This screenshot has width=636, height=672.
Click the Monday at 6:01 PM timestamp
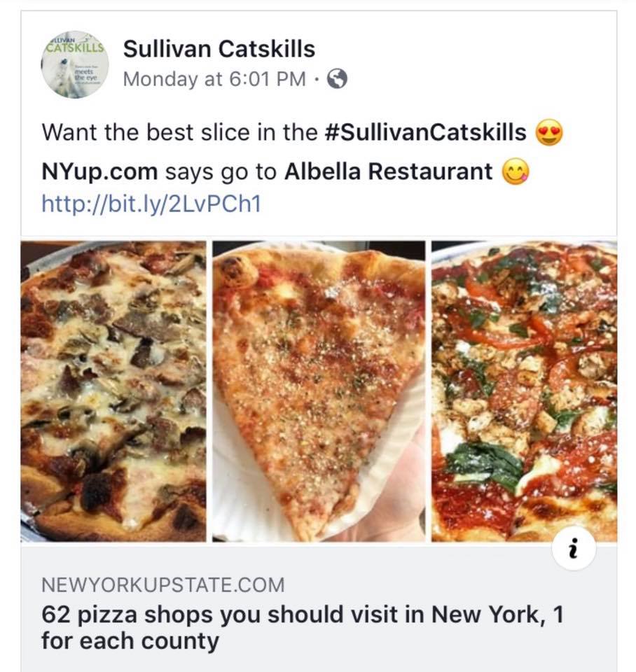tap(214, 79)
